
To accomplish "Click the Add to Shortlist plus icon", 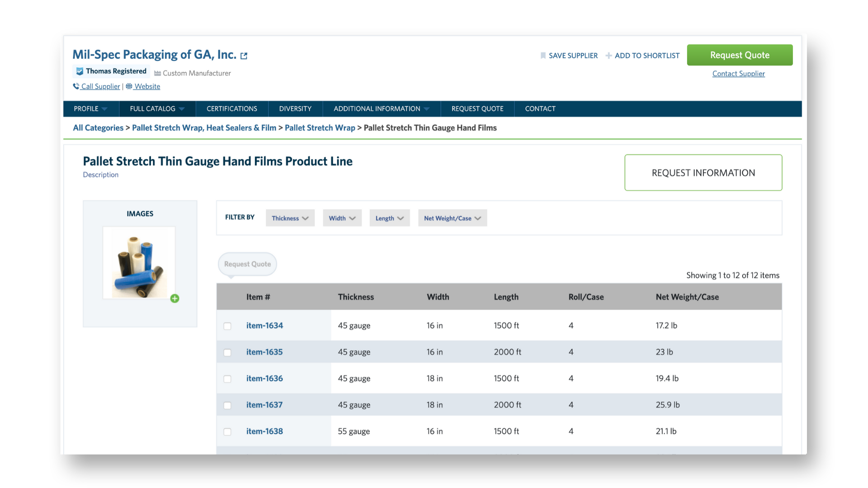I will (x=609, y=56).
